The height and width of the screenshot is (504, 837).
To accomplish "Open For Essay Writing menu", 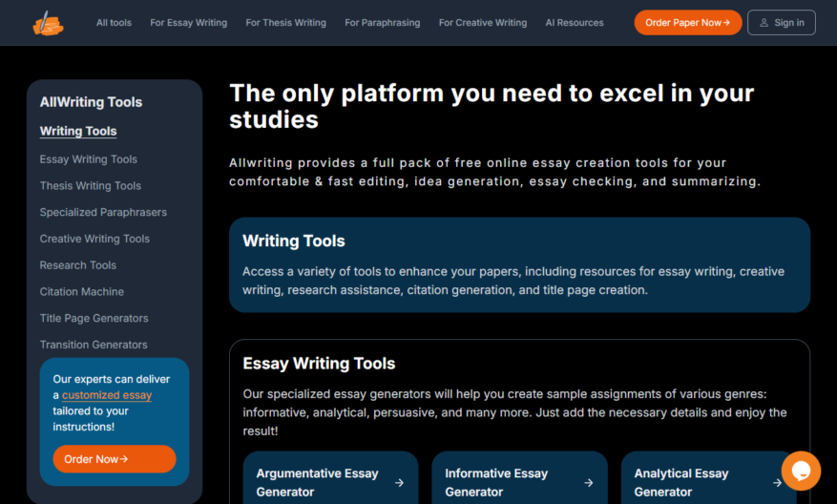I will point(188,23).
